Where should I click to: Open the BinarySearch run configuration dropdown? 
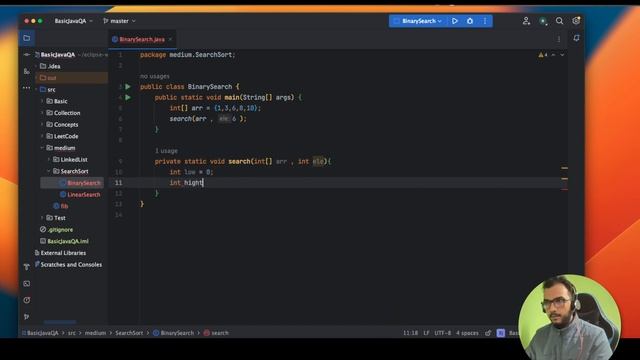tap(418, 21)
